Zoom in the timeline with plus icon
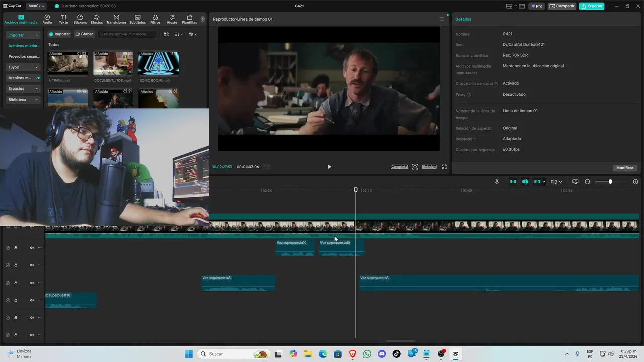Image resolution: width=644 pixels, height=362 pixels. point(635,182)
